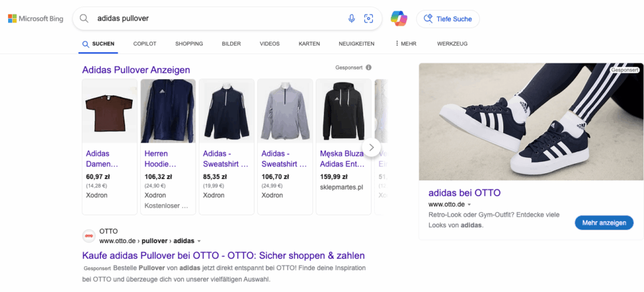Open the Męska Bluza Adidas Ent link
The image size is (644, 292).
pos(342,159)
